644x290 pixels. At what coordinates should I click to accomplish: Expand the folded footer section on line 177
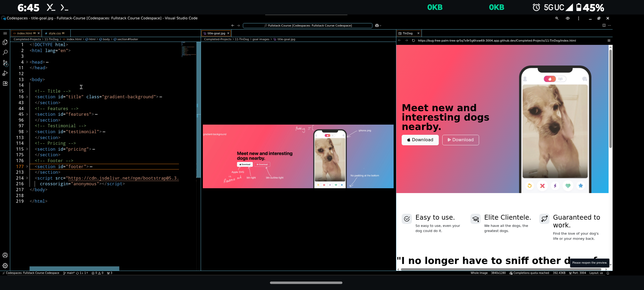pos(27,166)
